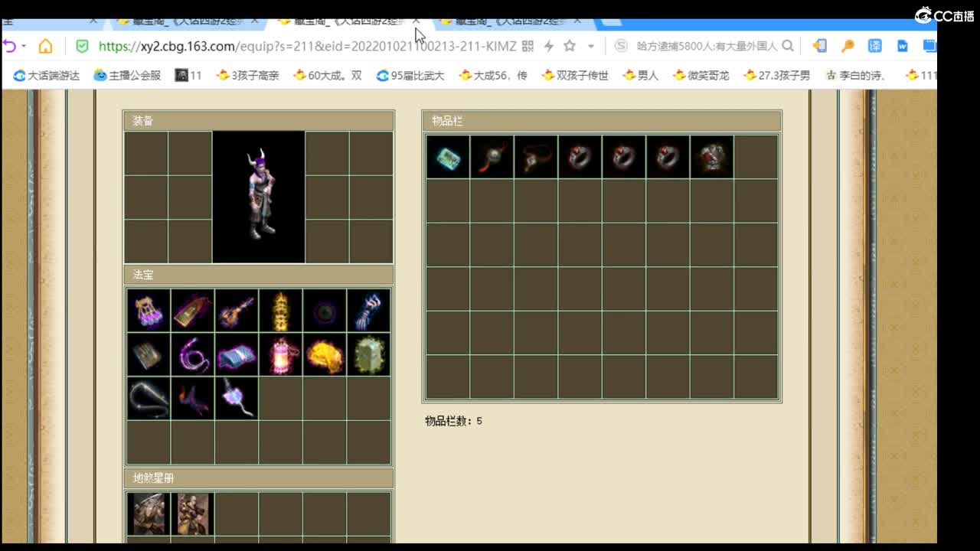Select the golden pagoda treasure
The width and height of the screenshot is (980, 551).
pyautogui.click(x=280, y=310)
